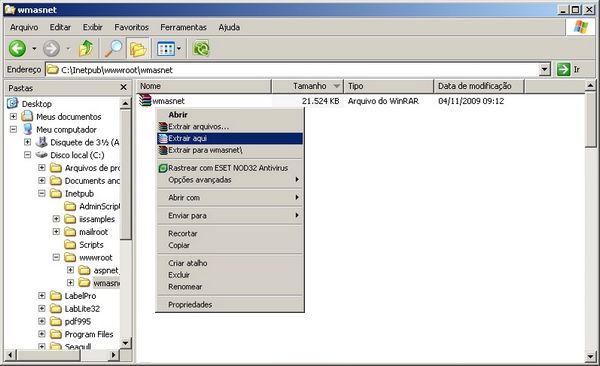Click folder tree horizontal scroll right arrow
The image size is (600, 366).
[113, 355]
